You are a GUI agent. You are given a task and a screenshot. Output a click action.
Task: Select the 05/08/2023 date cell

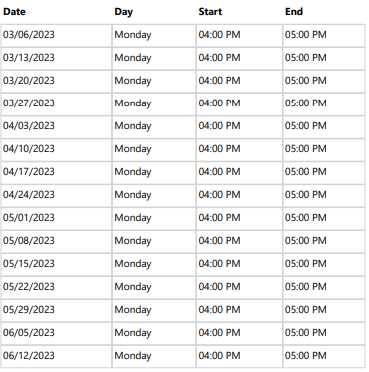[x=56, y=242]
